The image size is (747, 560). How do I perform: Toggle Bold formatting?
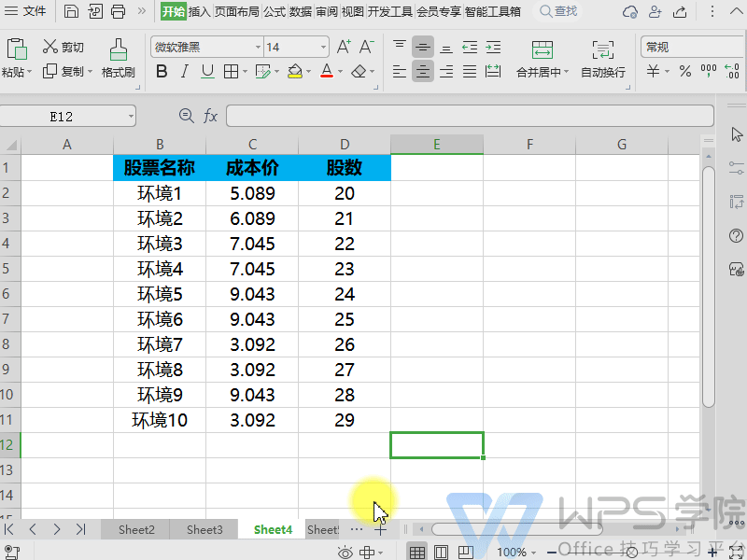point(162,71)
